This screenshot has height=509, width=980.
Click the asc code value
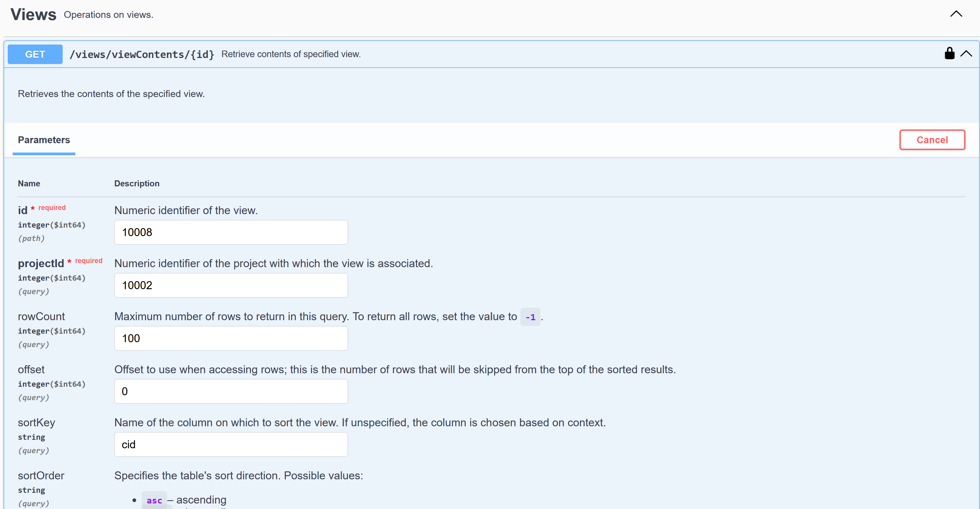click(154, 500)
